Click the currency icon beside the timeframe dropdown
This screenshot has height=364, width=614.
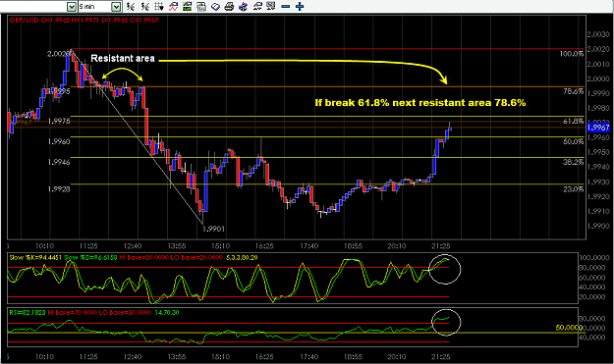(x=132, y=6)
